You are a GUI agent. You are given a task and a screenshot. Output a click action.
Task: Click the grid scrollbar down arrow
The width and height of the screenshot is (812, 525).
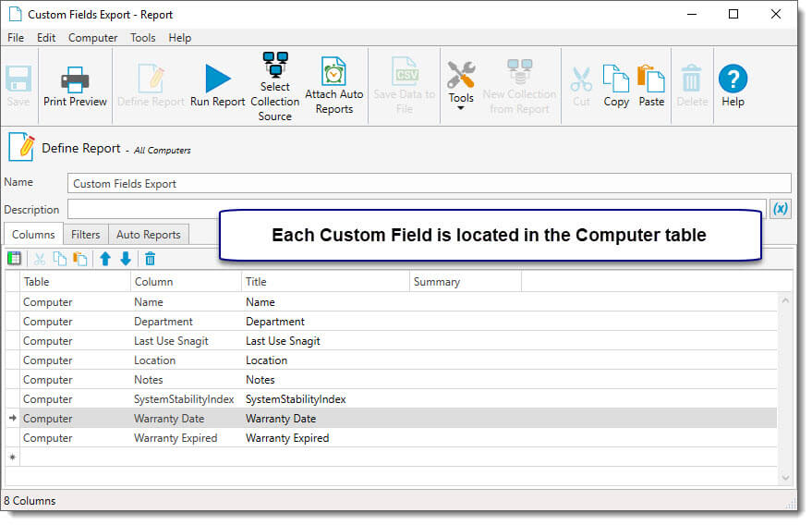785,478
